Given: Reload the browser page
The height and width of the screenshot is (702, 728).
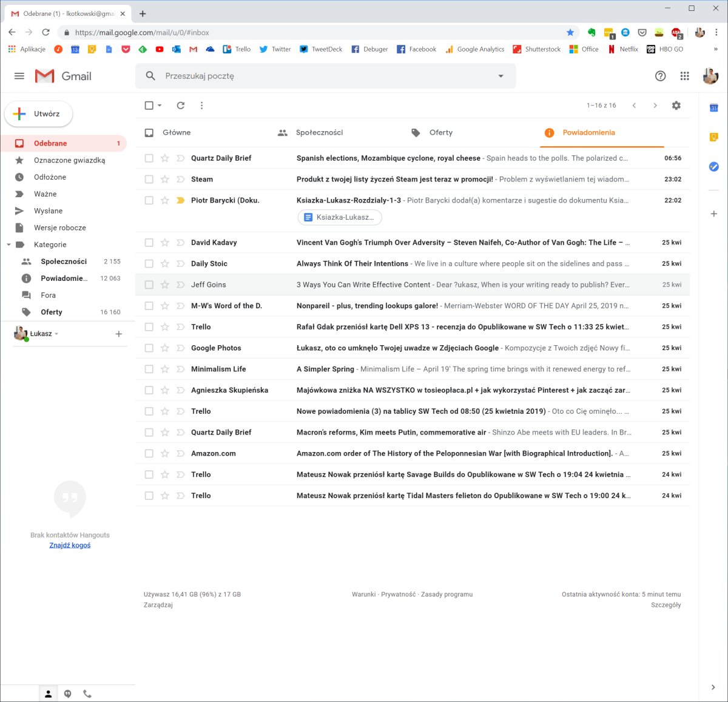Looking at the screenshot, I should tap(45, 32).
